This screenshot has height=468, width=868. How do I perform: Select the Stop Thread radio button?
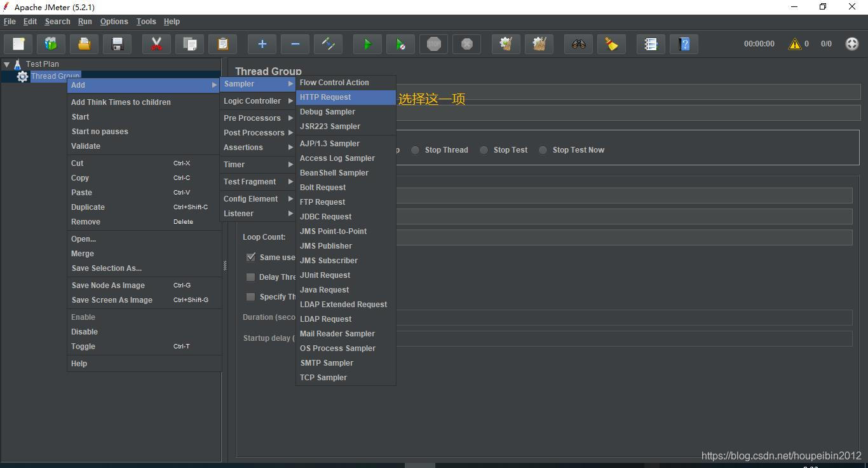click(415, 150)
